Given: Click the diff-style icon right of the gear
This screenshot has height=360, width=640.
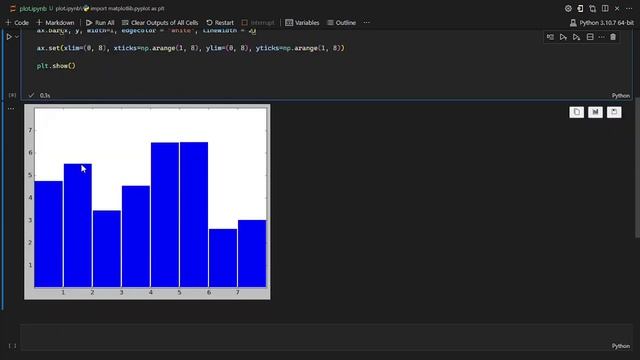Looking at the screenshot, I should click(580, 8).
